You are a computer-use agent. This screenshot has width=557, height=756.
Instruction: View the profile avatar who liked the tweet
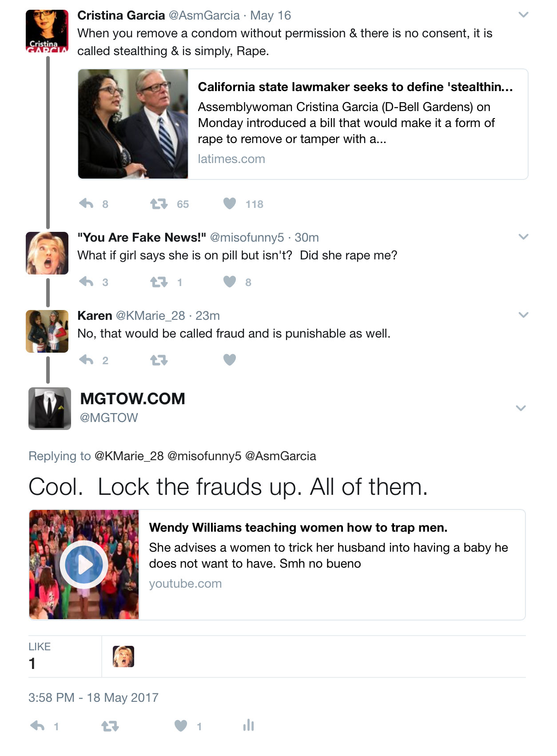[123, 657]
